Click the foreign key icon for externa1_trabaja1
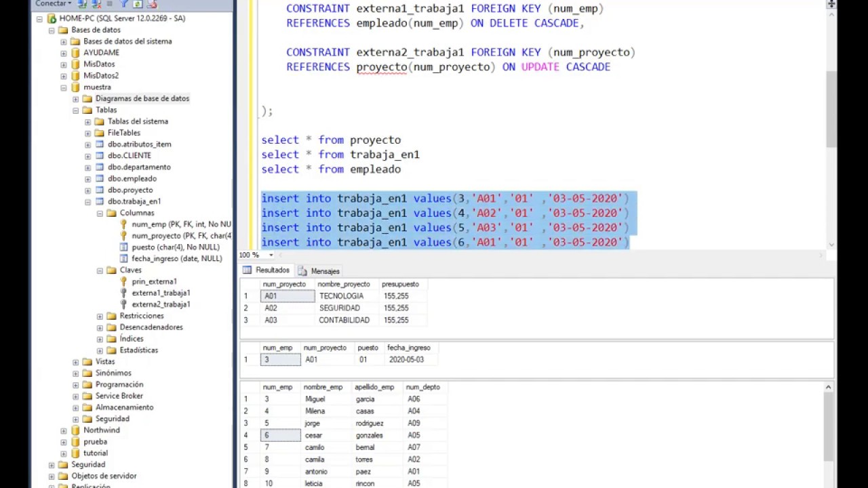This screenshot has height=488, width=868. tap(124, 293)
